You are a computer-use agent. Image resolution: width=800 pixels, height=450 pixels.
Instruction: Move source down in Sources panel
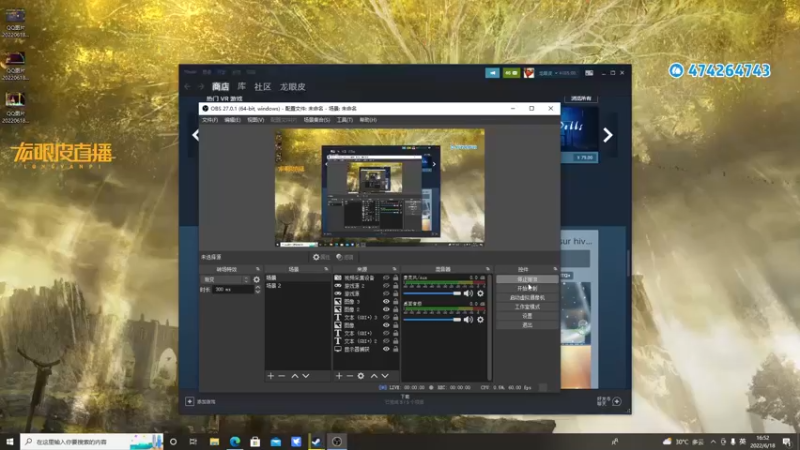pos(385,376)
